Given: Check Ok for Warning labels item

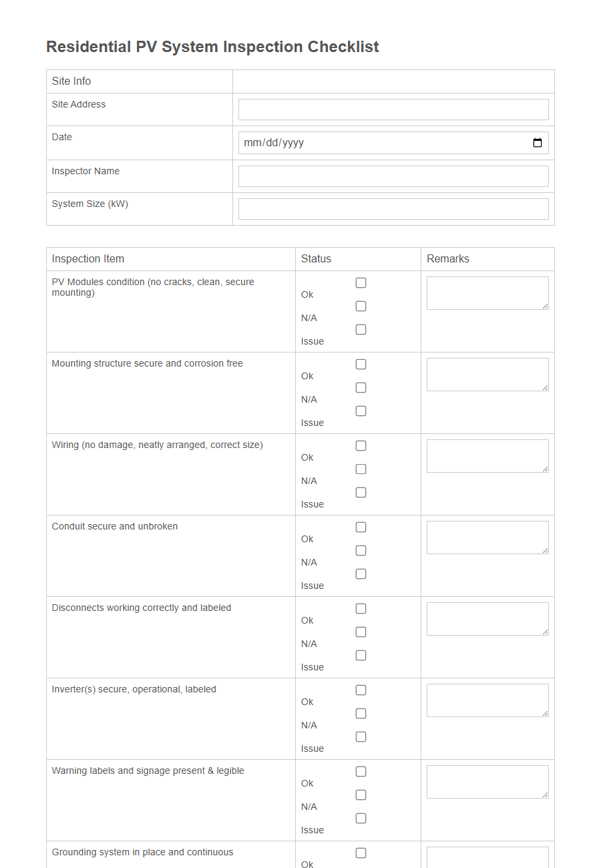Looking at the screenshot, I should tap(361, 771).
